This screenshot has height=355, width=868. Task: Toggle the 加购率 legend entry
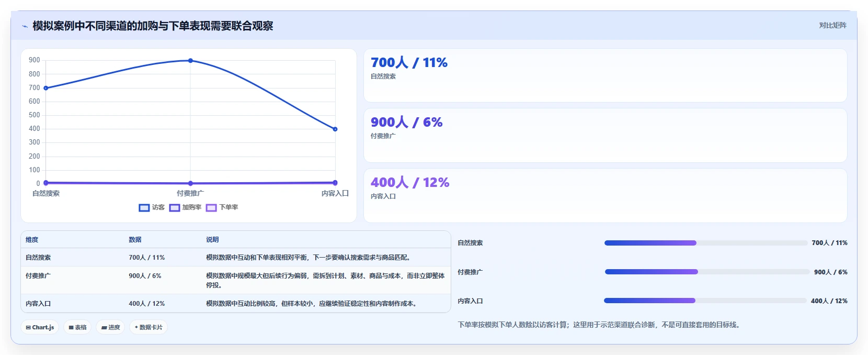(x=185, y=207)
